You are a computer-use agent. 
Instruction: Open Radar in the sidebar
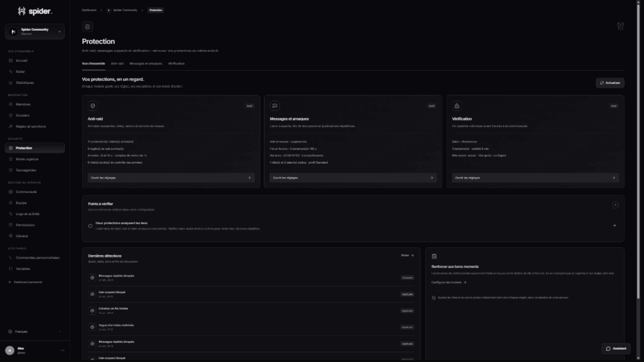(x=35, y=72)
